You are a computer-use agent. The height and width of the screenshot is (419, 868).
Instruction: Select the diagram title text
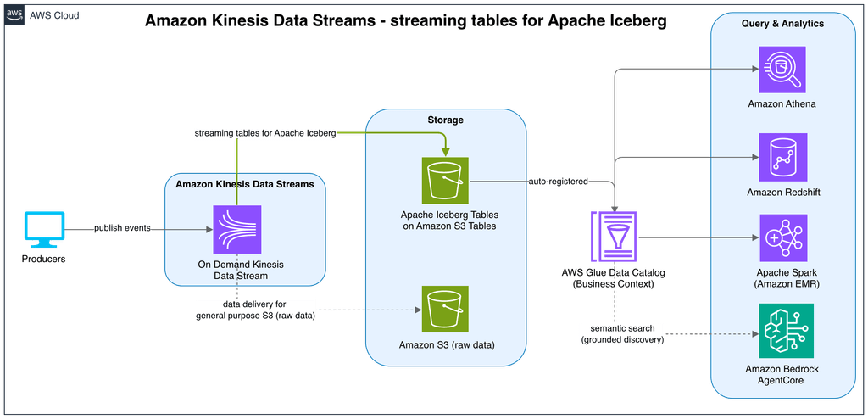click(x=406, y=21)
